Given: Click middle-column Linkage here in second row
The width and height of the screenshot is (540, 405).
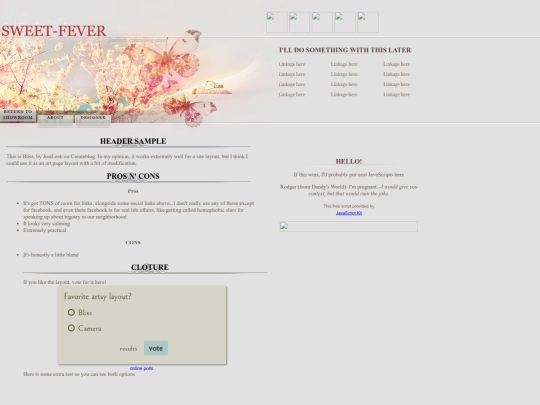Looking at the screenshot, I should click(344, 74).
